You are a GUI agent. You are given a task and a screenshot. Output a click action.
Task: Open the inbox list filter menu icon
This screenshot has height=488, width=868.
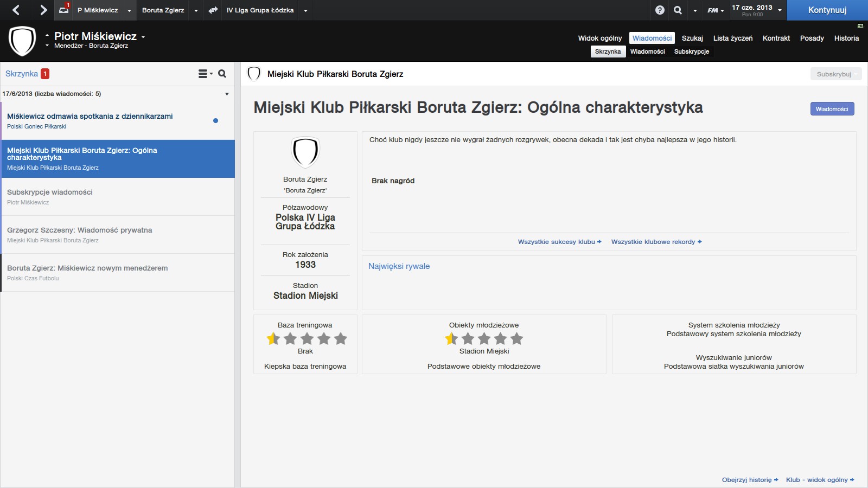[205, 74]
